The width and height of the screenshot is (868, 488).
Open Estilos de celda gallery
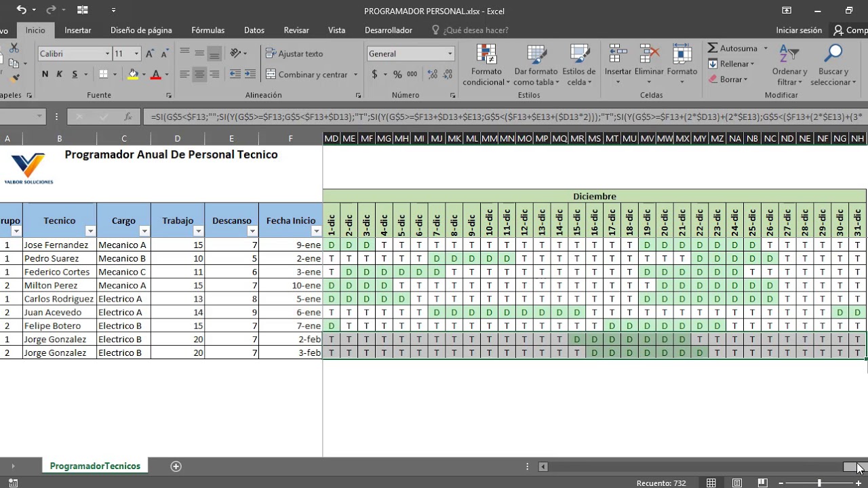(579, 66)
